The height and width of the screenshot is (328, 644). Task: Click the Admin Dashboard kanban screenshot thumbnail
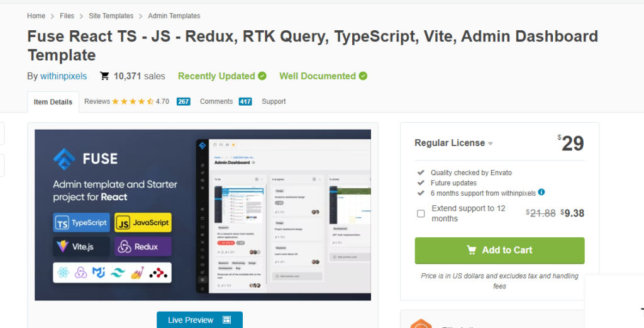point(282,215)
